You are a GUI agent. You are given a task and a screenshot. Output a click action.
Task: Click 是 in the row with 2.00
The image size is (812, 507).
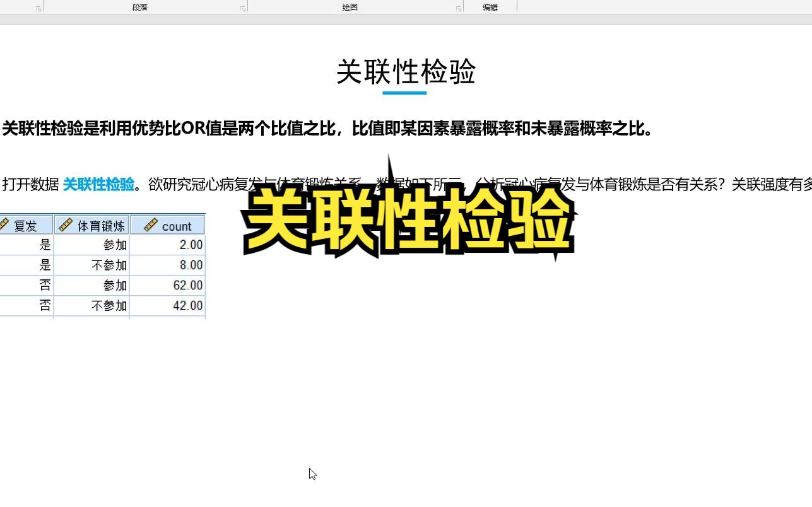point(45,245)
